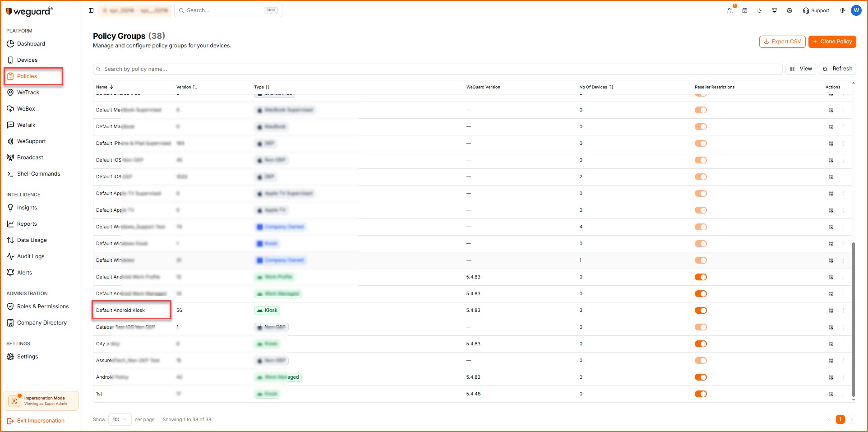Open the per page count dropdown

(x=120, y=419)
